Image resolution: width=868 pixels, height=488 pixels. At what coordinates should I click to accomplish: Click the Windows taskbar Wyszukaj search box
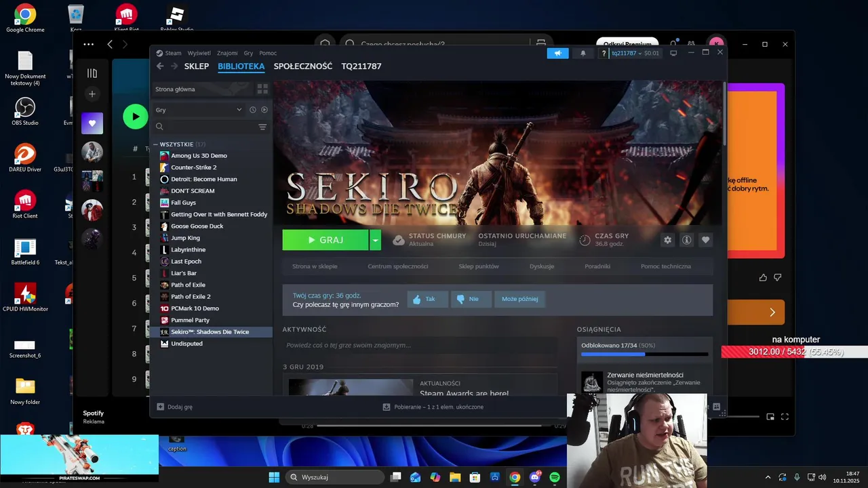click(x=335, y=477)
